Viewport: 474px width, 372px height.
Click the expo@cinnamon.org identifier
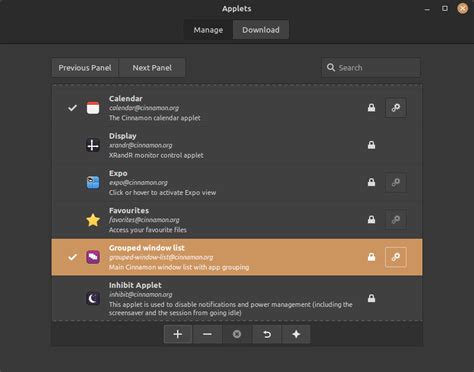(x=138, y=183)
